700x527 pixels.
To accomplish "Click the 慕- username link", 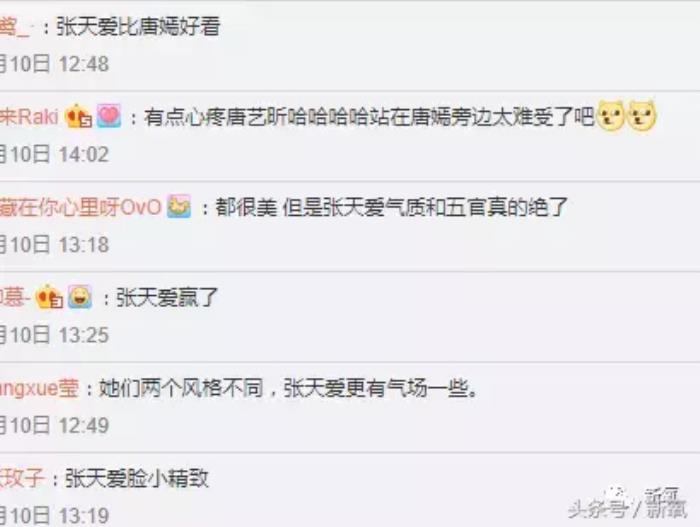I will click(15, 297).
